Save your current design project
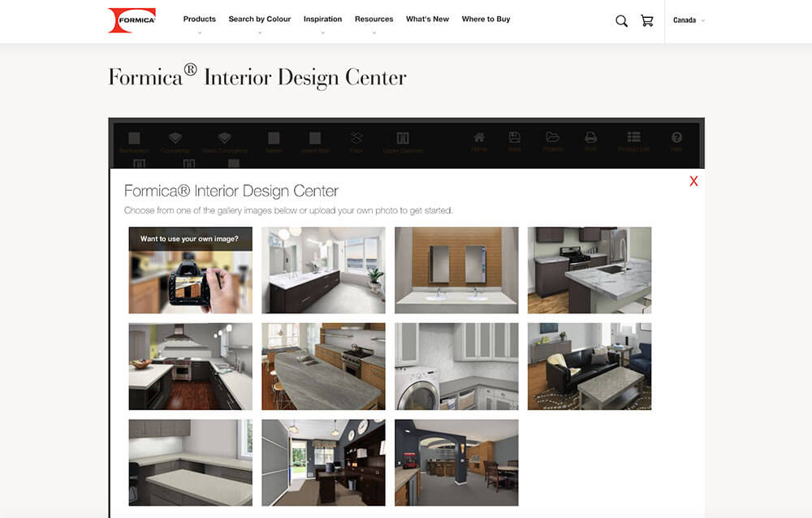This screenshot has height=518, width=812. (x=515, y=140)
